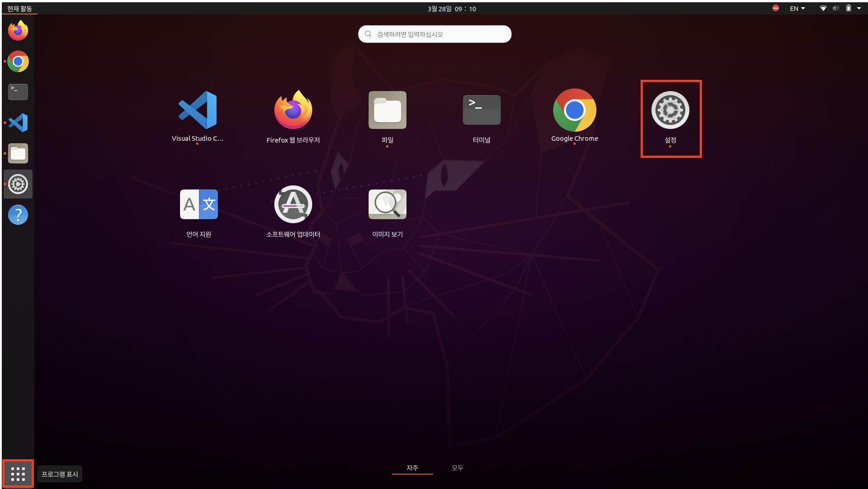Click the 현재 활동 Activities button
This screenshot has width=868, height=489.
[x=19, y=9]
